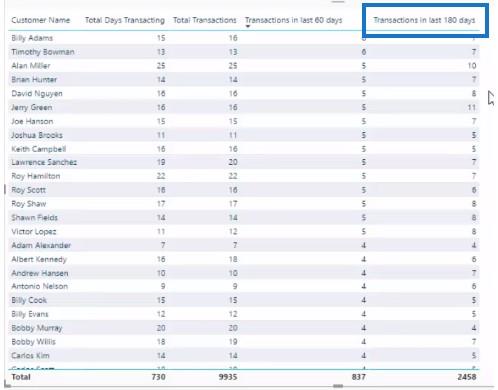
Task: Select the Billy Adams row
Action: point(244,38)
